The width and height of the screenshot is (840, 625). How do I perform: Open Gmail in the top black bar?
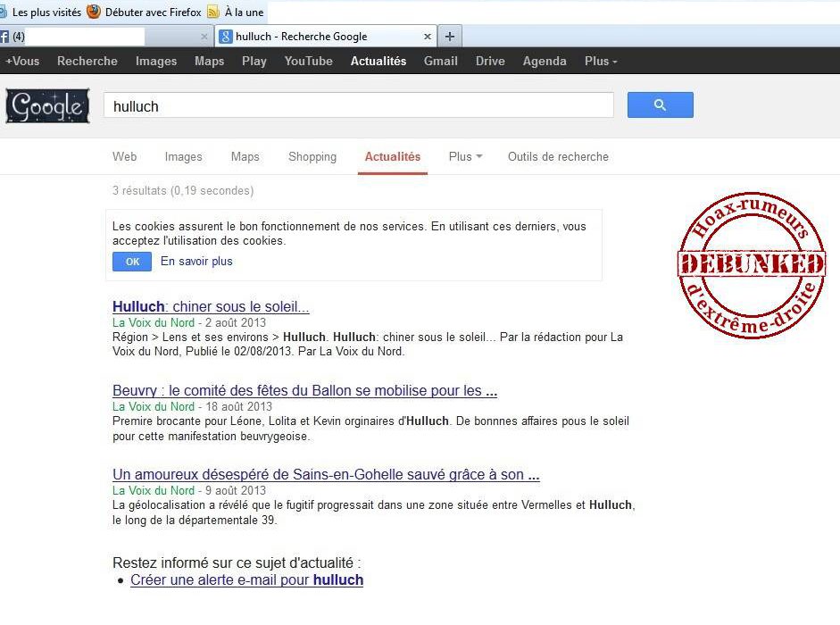coord(441,61)
